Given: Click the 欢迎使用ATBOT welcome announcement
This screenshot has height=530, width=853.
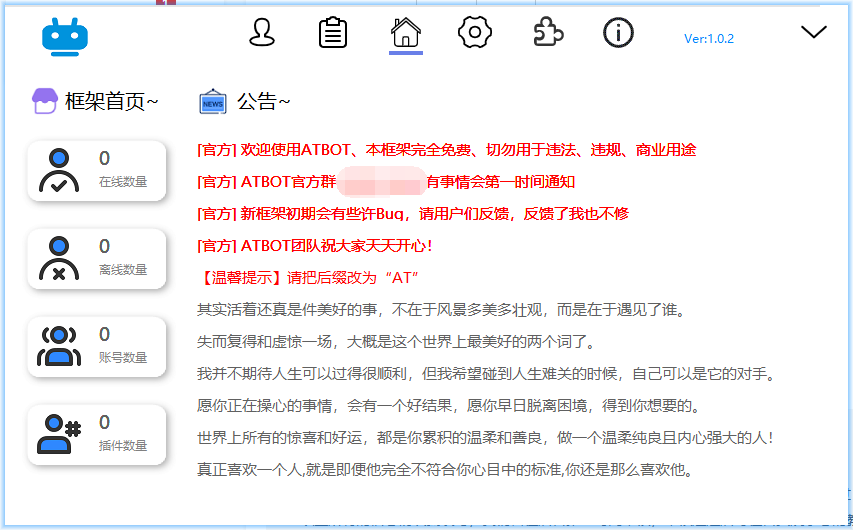Looking at the screenshot, I should [447, 150].
